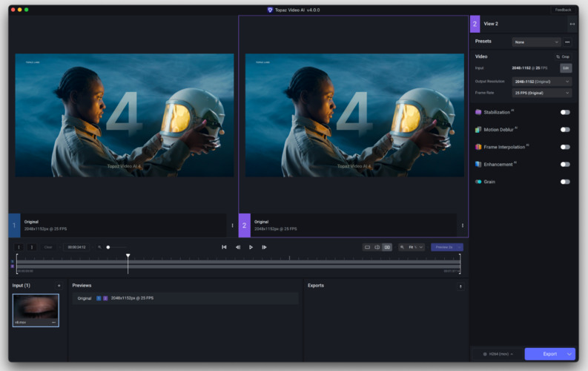The width and height of the screenshot is (588, 371).
Task: Click the Enhancement filter icon
Action: [478, 164]
